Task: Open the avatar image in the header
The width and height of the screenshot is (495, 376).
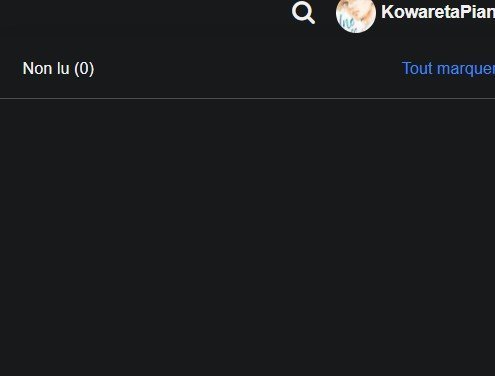Action: tap(356, 15)
